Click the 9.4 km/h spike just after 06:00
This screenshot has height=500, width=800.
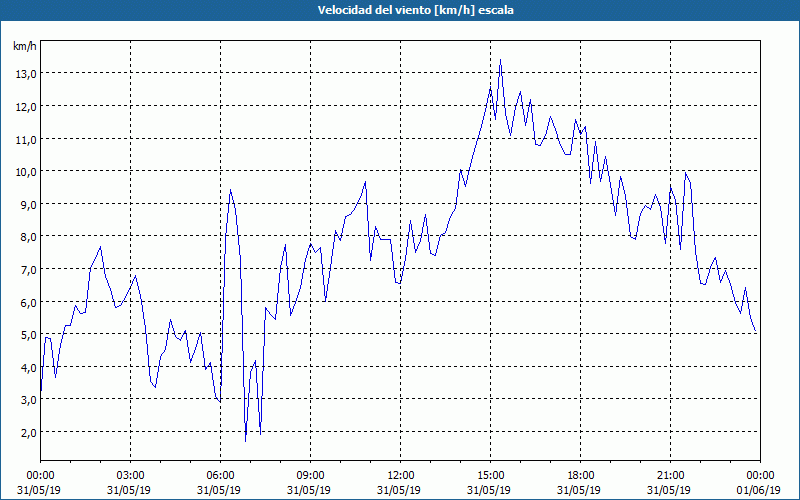[x=231, y=190]
